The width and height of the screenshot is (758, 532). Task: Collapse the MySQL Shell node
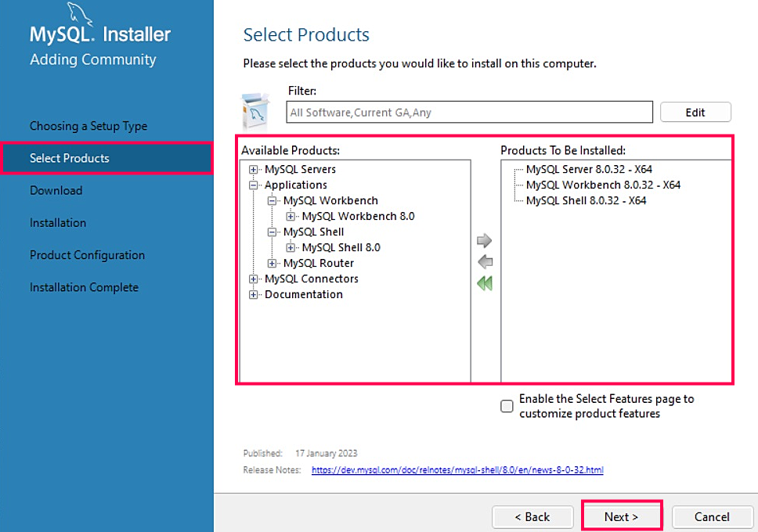click(273, 232)
